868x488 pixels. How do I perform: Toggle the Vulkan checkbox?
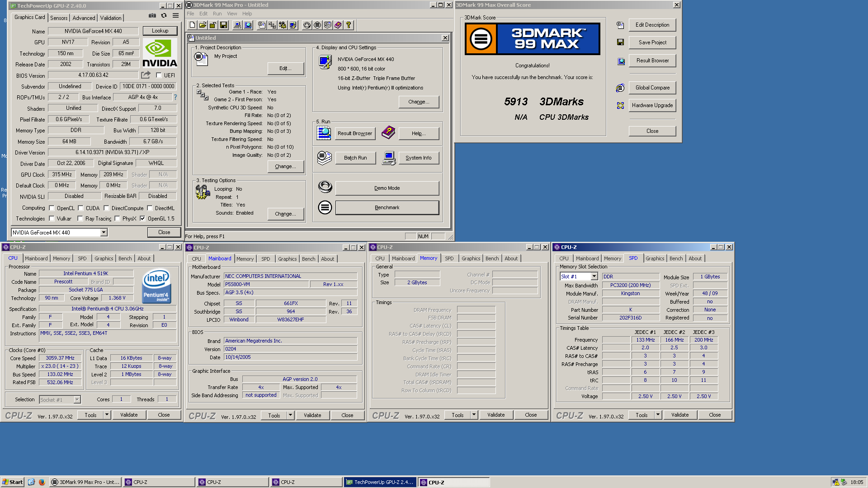52,219
